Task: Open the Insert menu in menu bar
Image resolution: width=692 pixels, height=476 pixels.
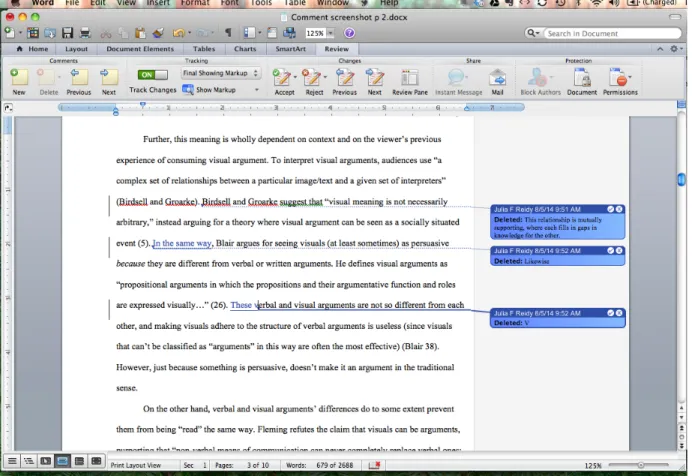Action: coord(158,3)
